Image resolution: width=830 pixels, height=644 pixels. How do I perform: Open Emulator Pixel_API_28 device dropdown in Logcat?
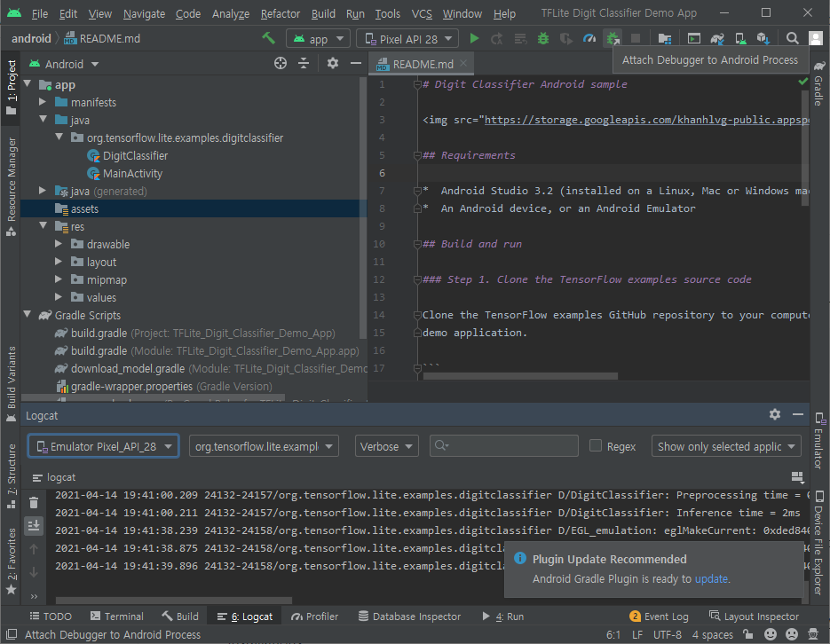tap(103, 446)
